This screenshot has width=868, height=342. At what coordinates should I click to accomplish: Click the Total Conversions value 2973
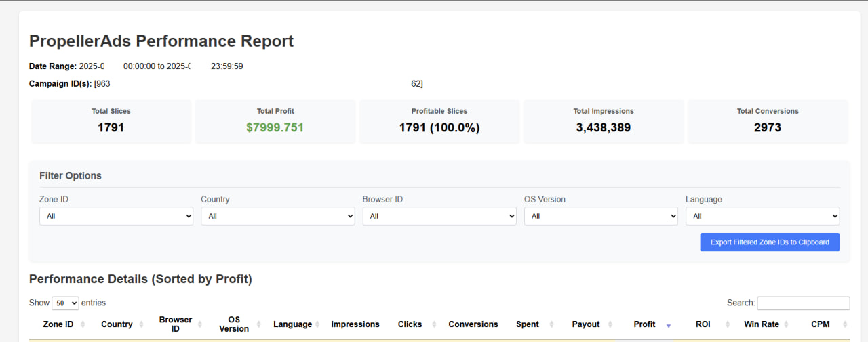point(768,127)
